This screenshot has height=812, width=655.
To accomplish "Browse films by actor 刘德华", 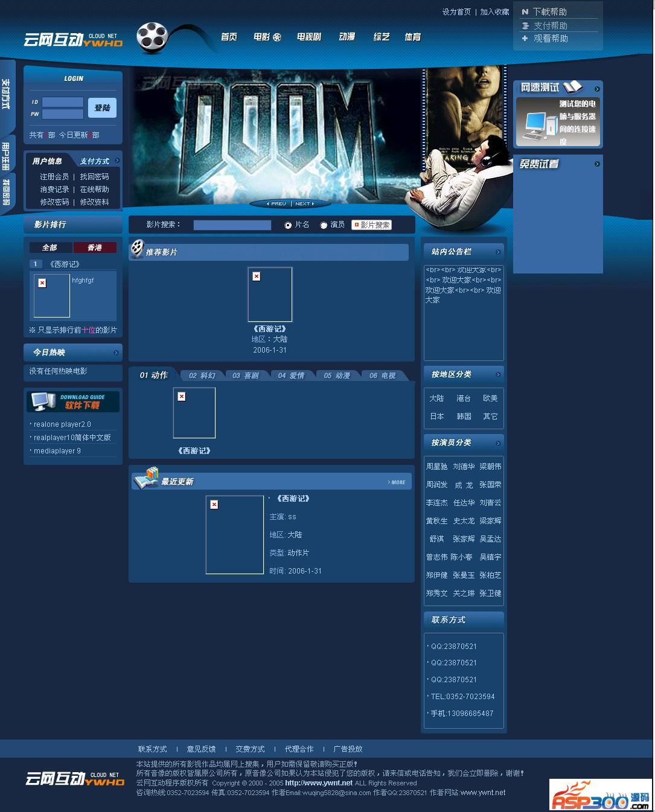I will 464,467.
